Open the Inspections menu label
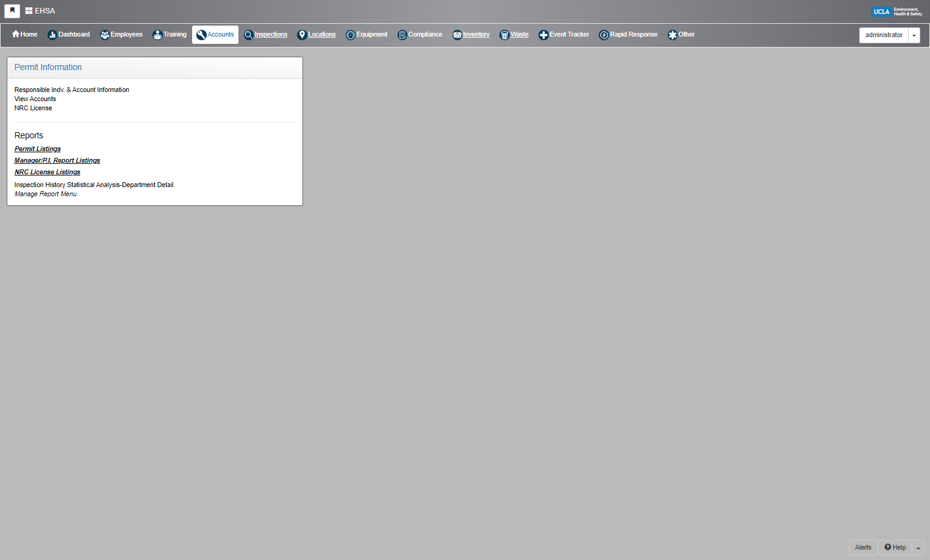930x560 pixels. click(271, 34)
